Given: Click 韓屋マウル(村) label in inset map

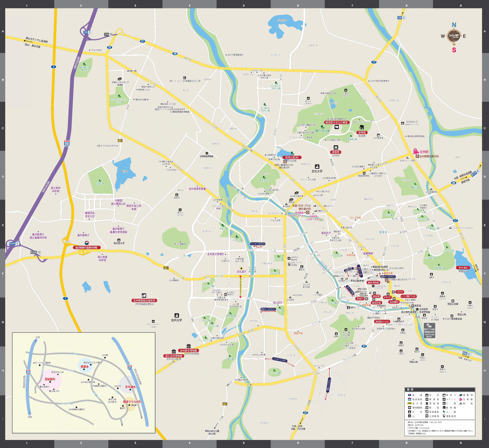Looking at the screenshot, I should click(x=132, y=402).
